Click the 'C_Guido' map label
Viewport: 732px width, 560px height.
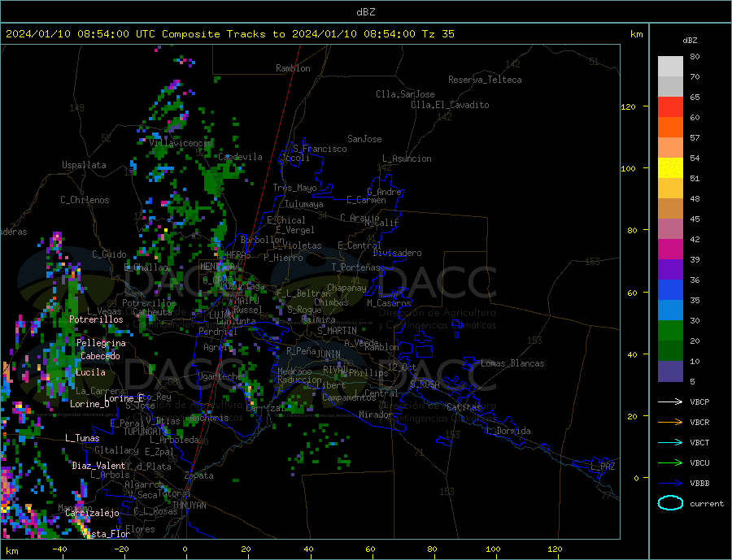[x=109, y=254]
